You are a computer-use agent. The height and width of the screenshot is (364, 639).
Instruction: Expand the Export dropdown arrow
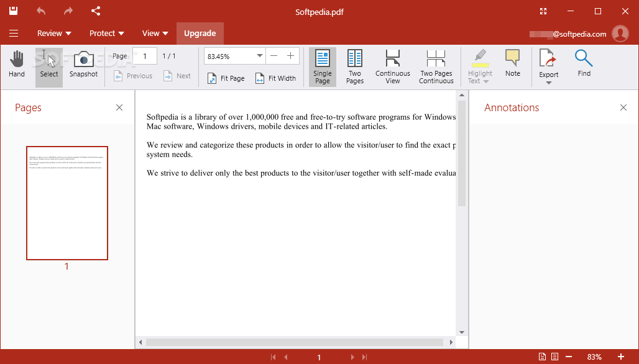(x=548, y=83)
